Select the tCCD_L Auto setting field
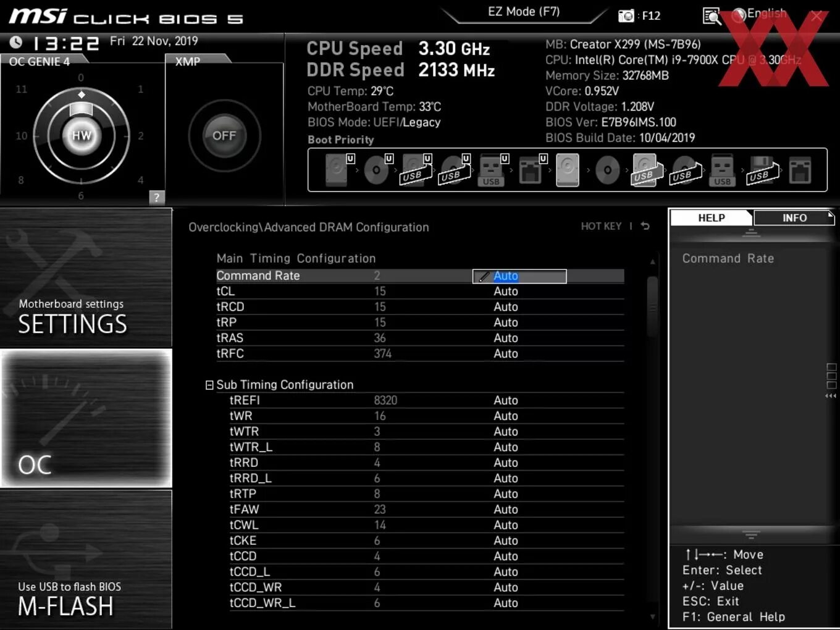 506,572
